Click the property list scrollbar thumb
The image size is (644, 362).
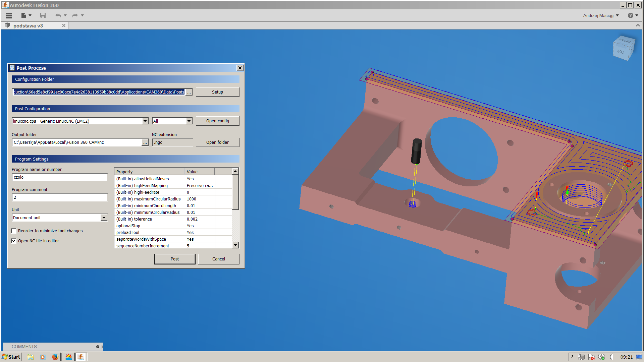(x=235, y=192)
